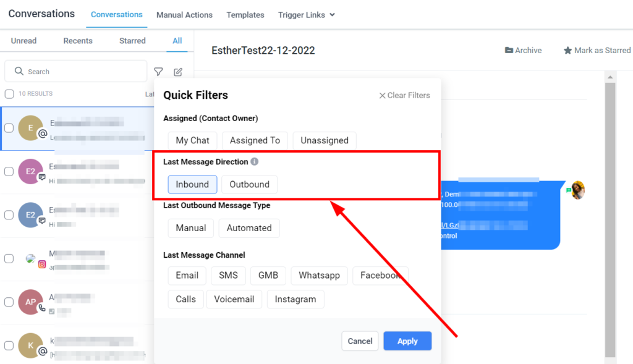Open the conversation filter funnel icon

[x=158, y=72]
